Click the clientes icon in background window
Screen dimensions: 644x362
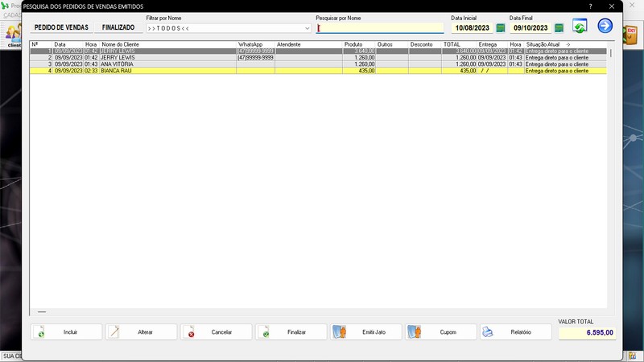[x=14, y=36]
